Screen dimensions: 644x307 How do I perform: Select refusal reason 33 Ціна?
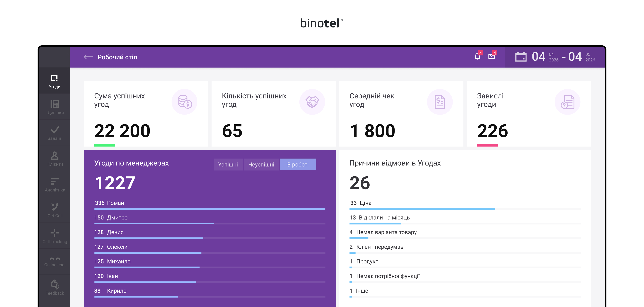point(465,205)
